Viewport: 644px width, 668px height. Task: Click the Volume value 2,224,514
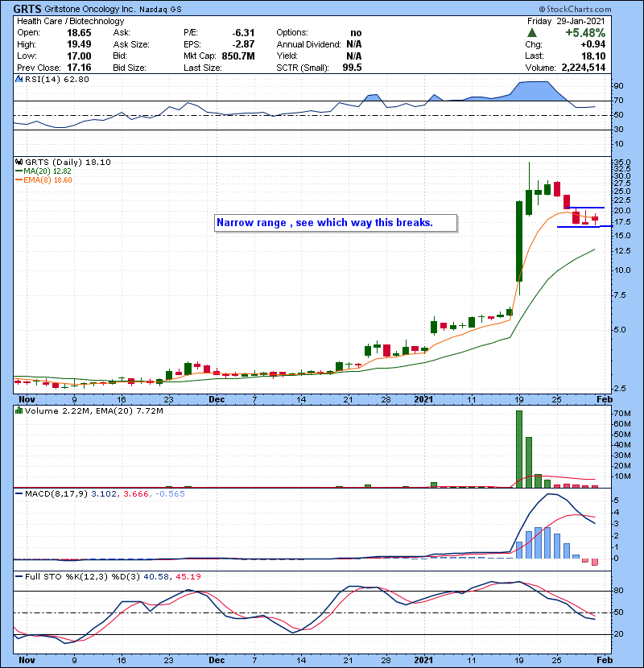[584, 68]
